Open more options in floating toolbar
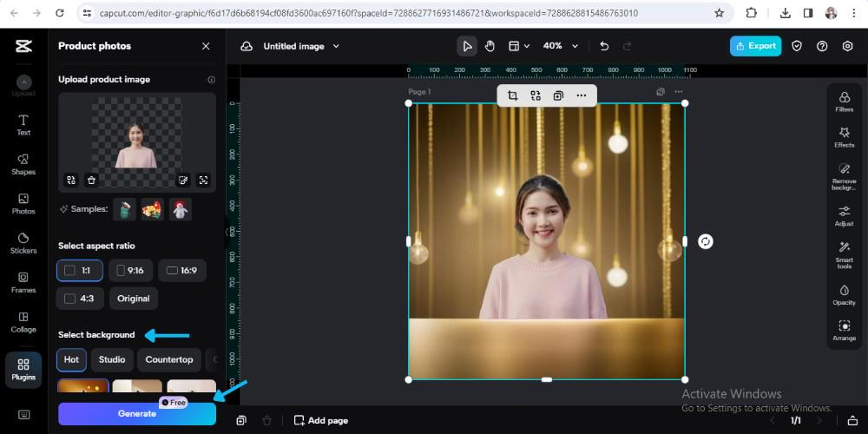Viewport: 868px width, 434px height. [x=582, y=95]
